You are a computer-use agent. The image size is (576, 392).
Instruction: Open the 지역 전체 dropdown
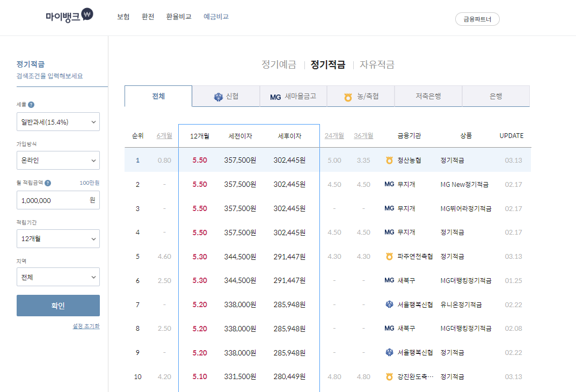pyautogui.click(x=58, y=277)
